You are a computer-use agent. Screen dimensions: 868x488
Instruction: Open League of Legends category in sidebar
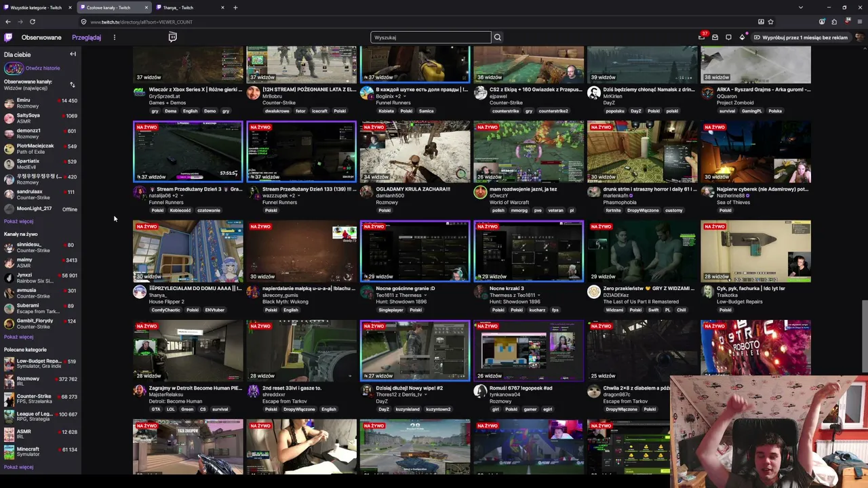point(41,416)
